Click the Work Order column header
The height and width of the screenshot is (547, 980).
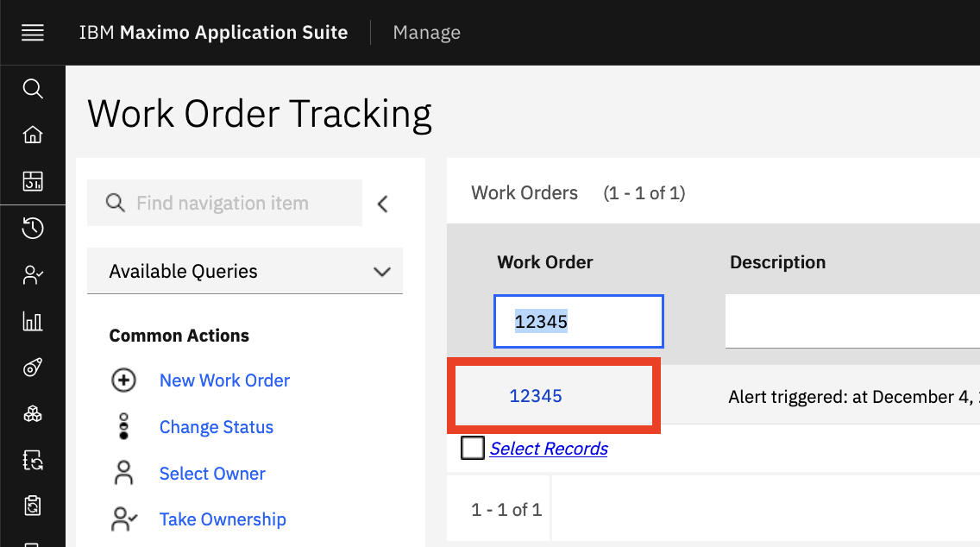(545, 262)
